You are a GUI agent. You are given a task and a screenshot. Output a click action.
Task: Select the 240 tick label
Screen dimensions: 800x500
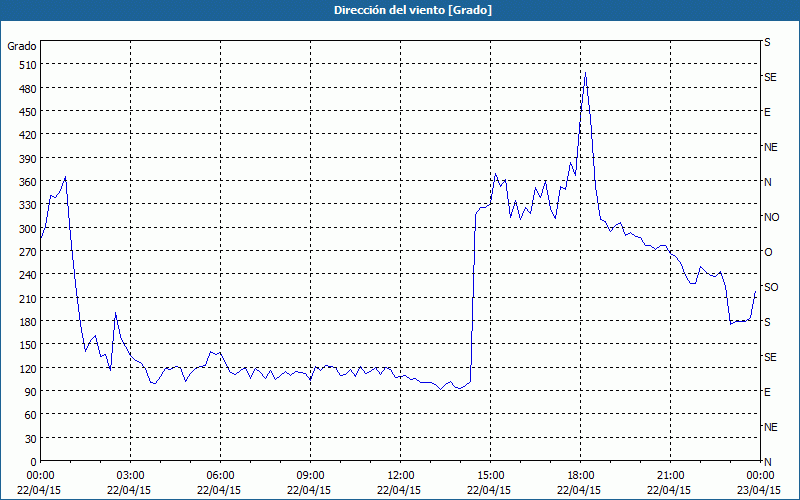pos(28,275)
